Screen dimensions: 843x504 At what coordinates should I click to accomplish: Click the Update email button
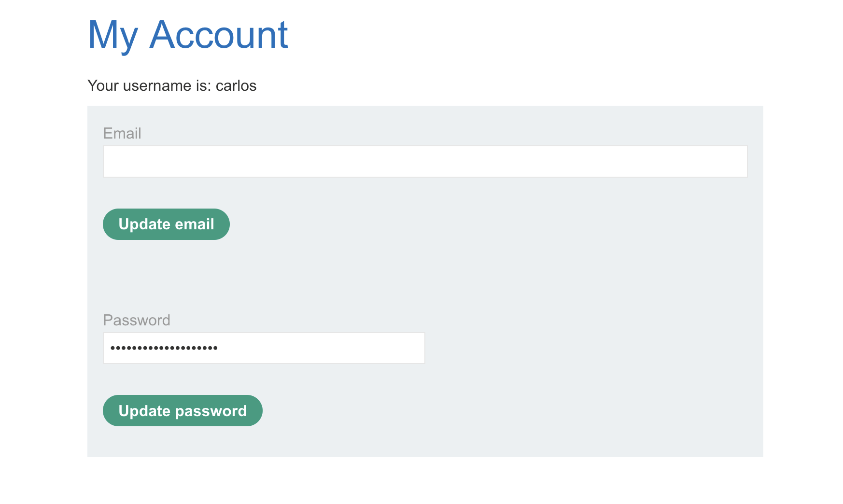[x=166, y=224]
